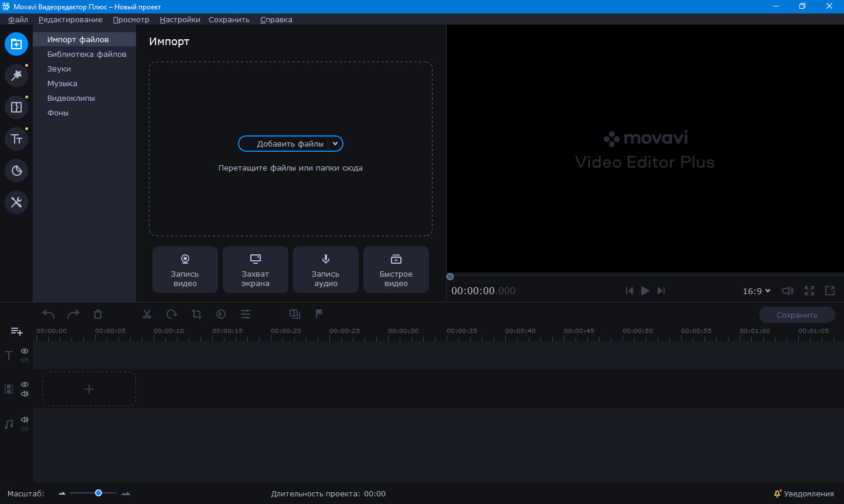Click the Сохранить export button

797,315
